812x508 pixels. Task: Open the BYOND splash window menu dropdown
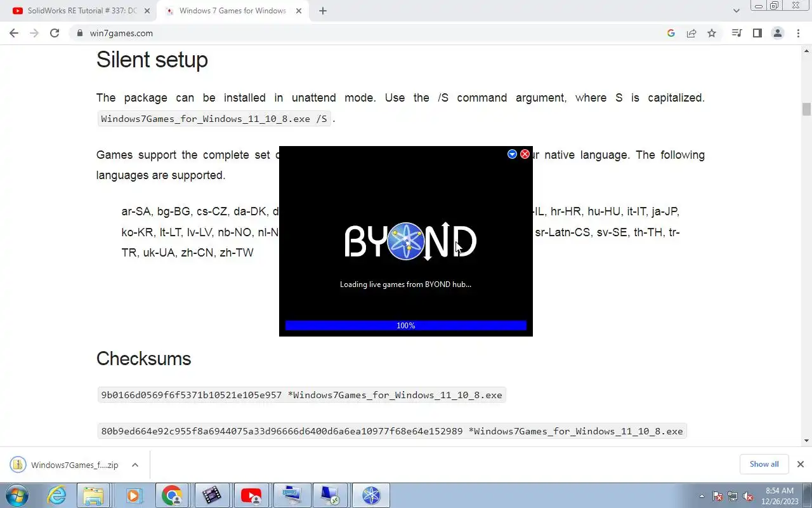(512, 154)
